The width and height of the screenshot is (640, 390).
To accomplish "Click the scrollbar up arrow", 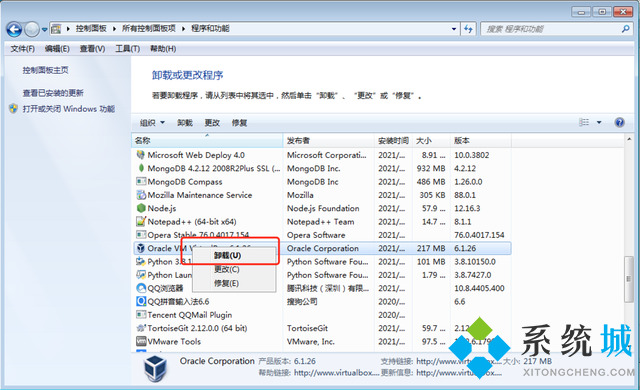I will click(629, 140).
